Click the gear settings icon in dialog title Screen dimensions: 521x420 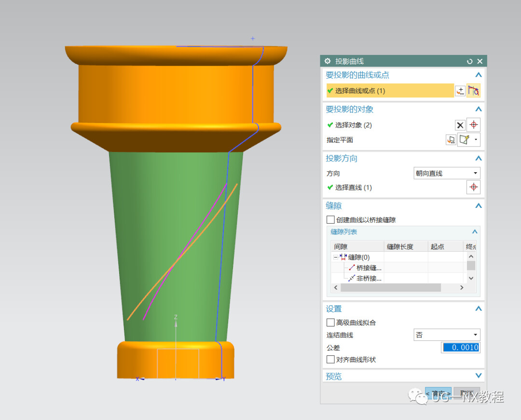(x=328, y=61)
